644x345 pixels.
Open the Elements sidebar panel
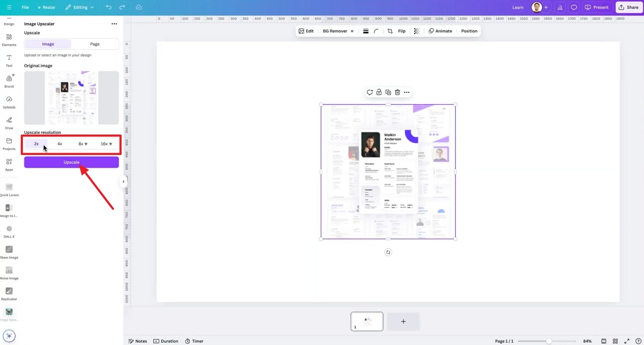tap(9, 40)
